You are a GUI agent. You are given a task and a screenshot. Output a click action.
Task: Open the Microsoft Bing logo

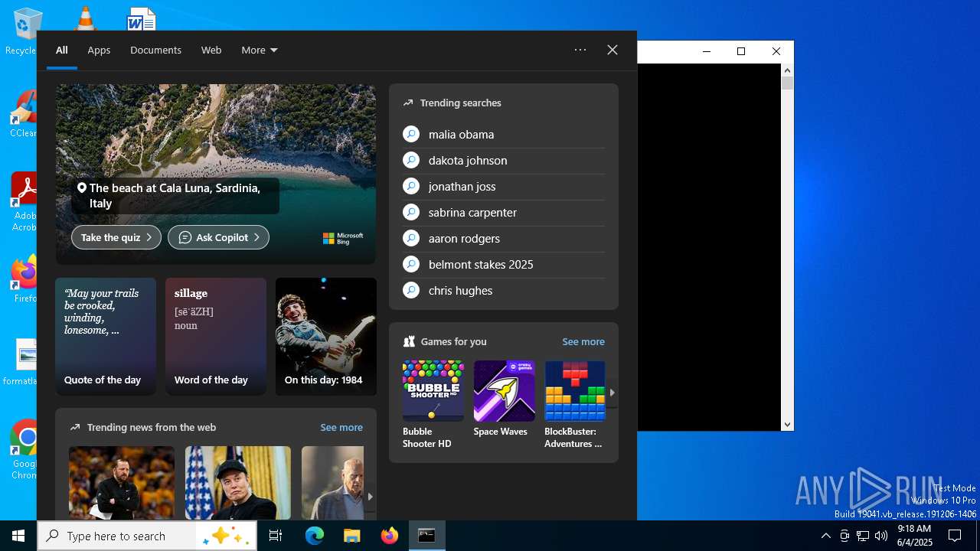click(x=343, y=239)
